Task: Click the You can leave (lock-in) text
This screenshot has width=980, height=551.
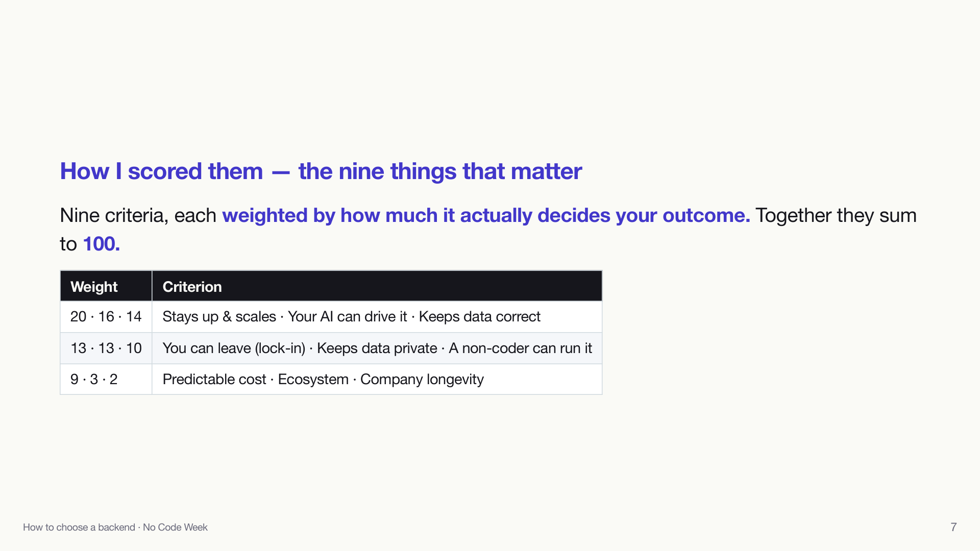Action: coord(234,348)
